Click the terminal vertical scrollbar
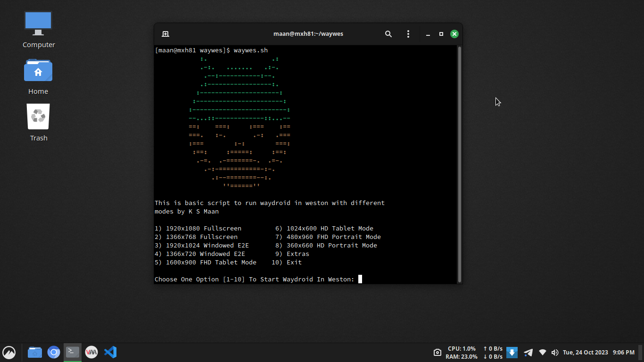The image size is (644, 362). point(460,164)
